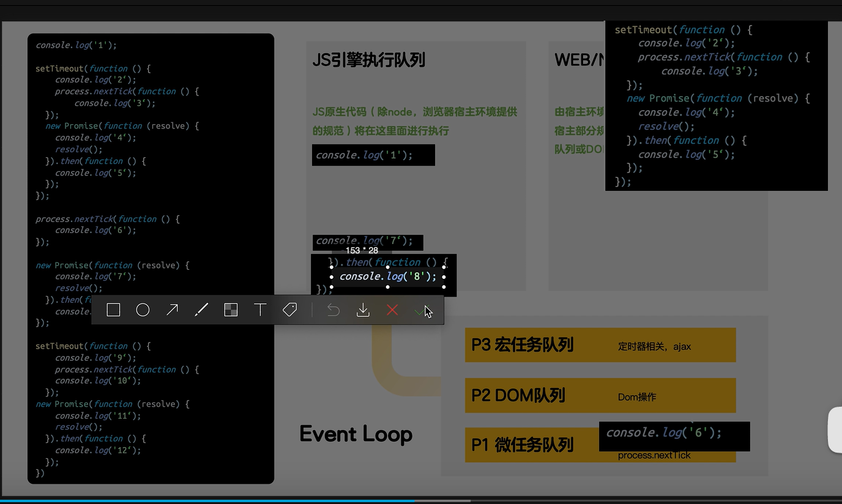The image size is (842, 504).
Task: Select the arrow annotation tool
Action: [x=172, y=310]
